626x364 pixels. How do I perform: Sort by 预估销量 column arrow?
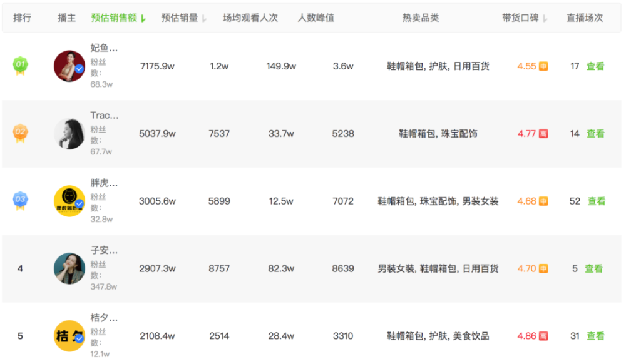[x=204, y=18]
